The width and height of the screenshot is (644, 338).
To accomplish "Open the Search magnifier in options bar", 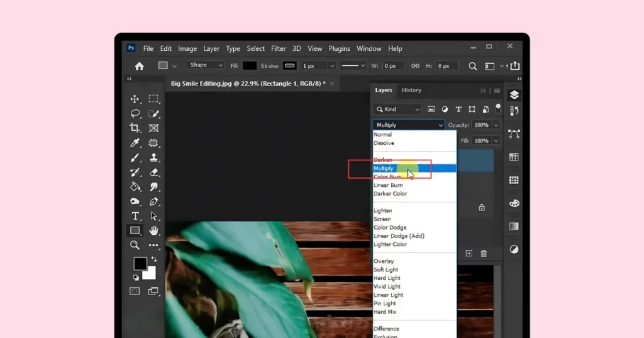I will [x=473, y=66].
